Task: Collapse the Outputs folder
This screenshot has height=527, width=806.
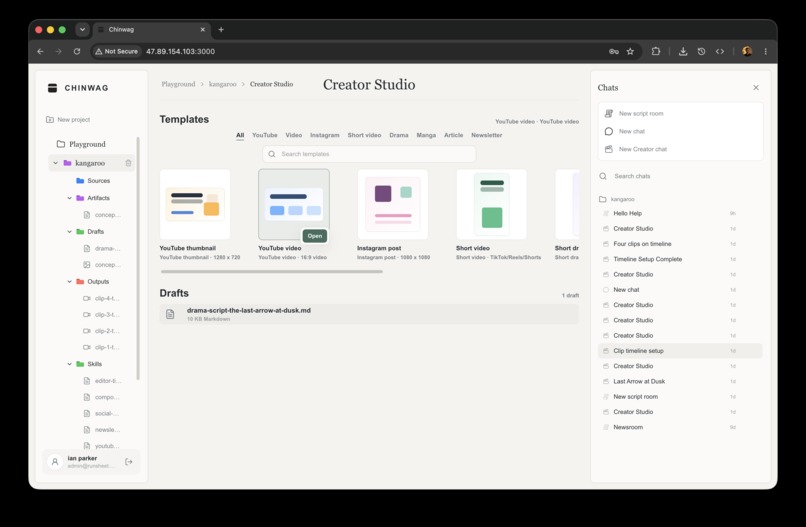Action: click(x=69, y=282)
